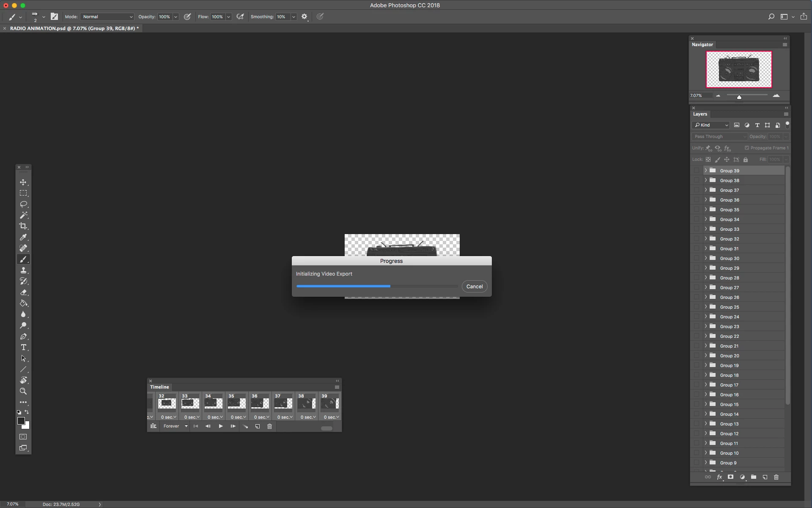The image size is (812, 508).
Task: Select the Move tool
Action: [23, 182]
